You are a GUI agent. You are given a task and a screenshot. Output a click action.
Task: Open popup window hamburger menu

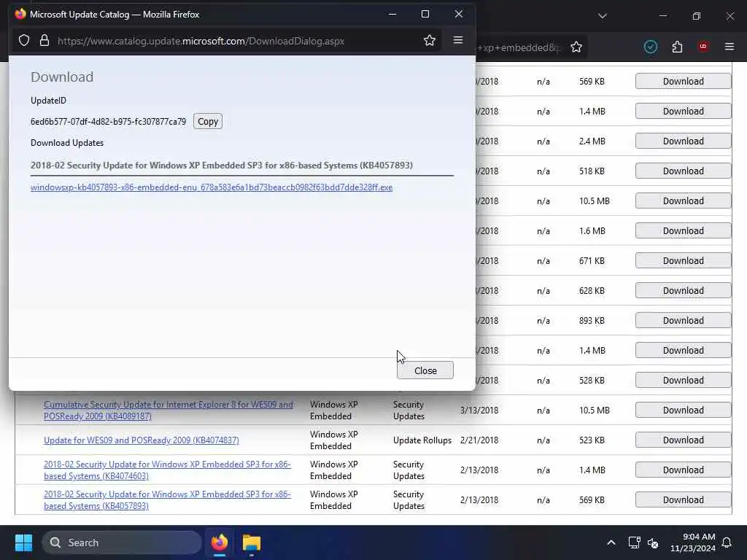pyautogui.click(x=458, y=41)
